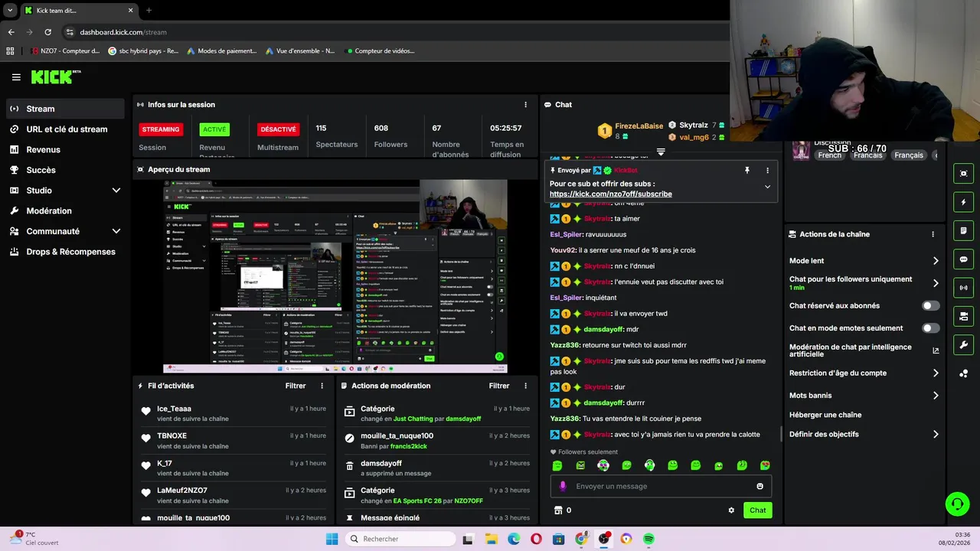Expand the Studio sidebar chevron
Viewport: 980px width, 551px height.
pos(116,191)
